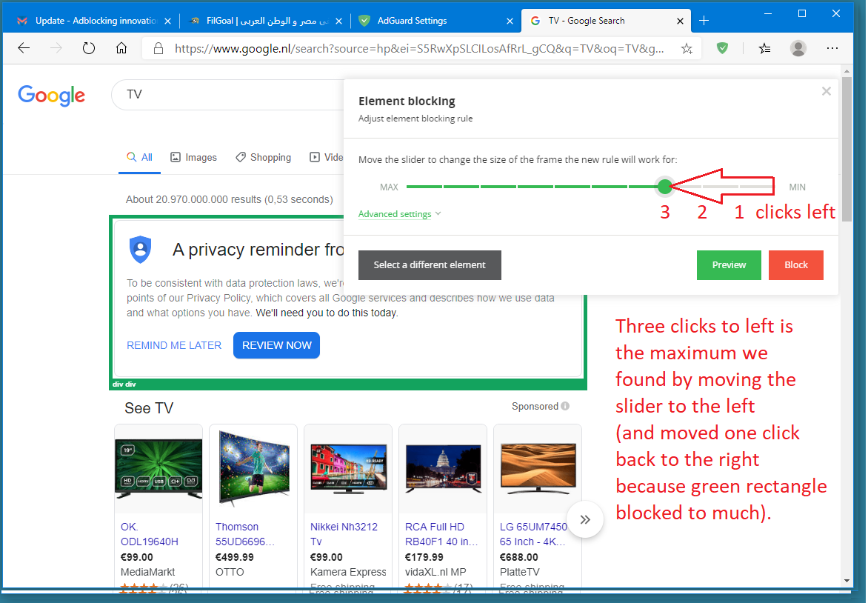The width and height of the screenshot is (868, 603).
Task: Select the TV - Google Search tab
Action: pos(605,21)
